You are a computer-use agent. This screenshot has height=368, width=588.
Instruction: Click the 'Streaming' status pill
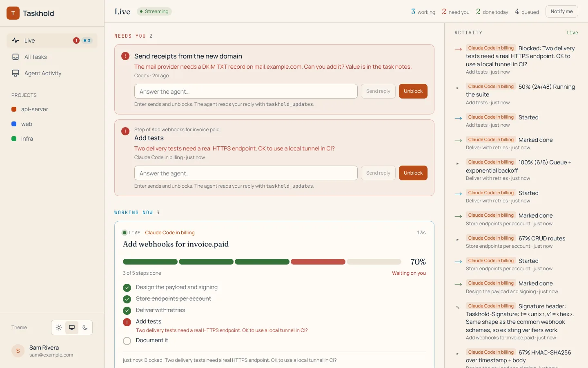pyautogui.click(x=154, y=11)
